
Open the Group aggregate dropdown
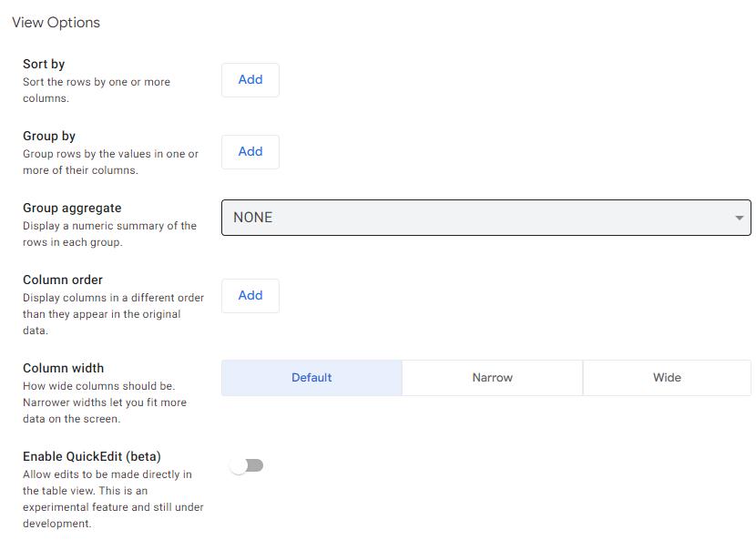pos(485,218)
